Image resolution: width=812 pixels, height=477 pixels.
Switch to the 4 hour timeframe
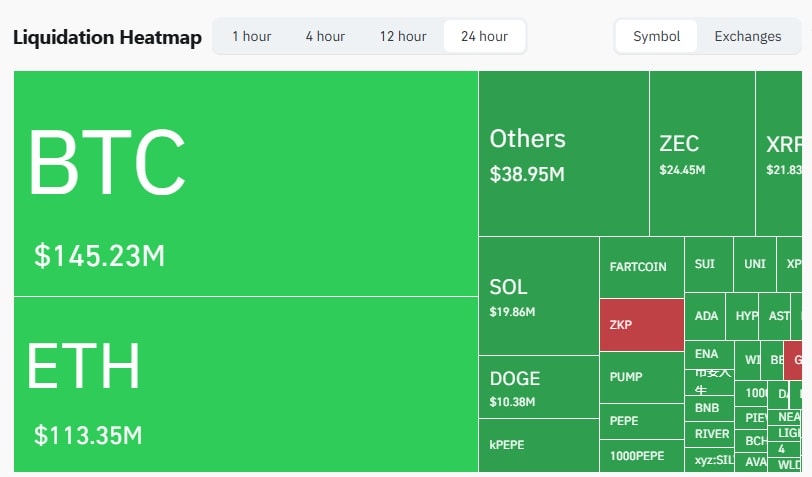tap(325, 37)
